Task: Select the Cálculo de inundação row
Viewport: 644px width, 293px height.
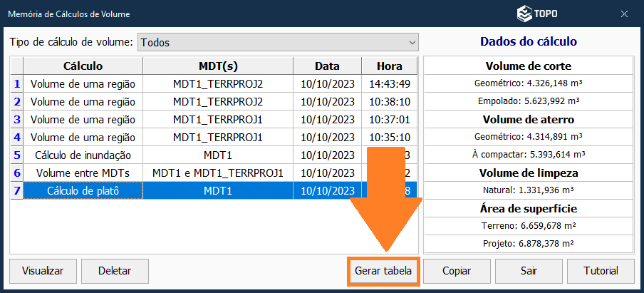Action: 83,155
